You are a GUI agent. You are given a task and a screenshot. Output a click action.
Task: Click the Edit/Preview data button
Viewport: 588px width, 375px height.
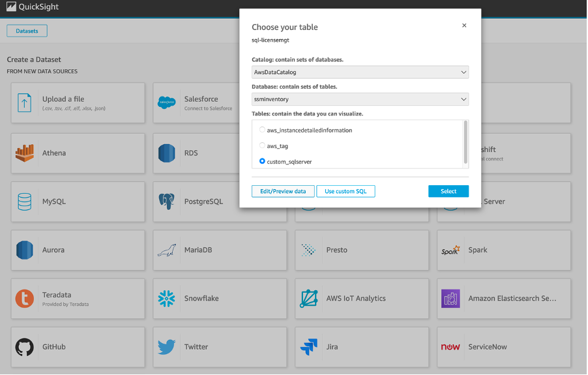[x=283, y=191]
